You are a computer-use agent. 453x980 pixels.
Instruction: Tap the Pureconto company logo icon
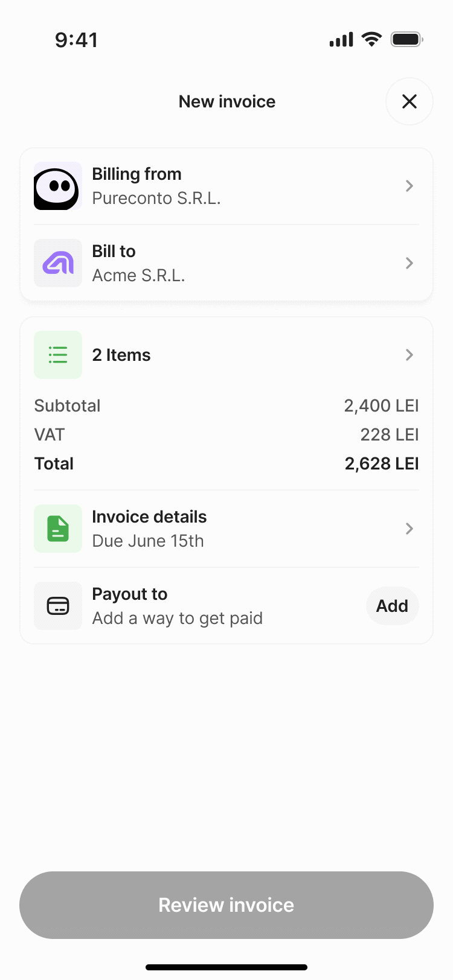click(58, 186)
